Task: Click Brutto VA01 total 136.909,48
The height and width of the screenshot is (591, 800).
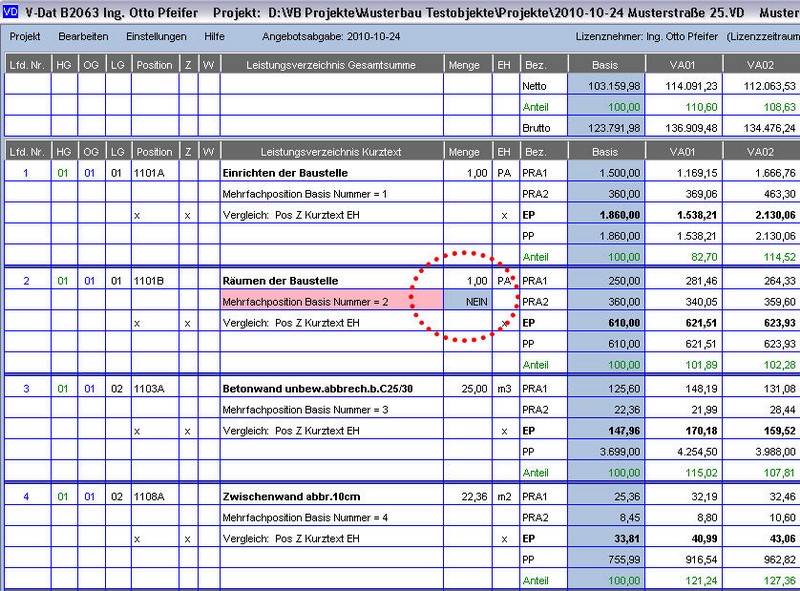Action: point(682,128)
